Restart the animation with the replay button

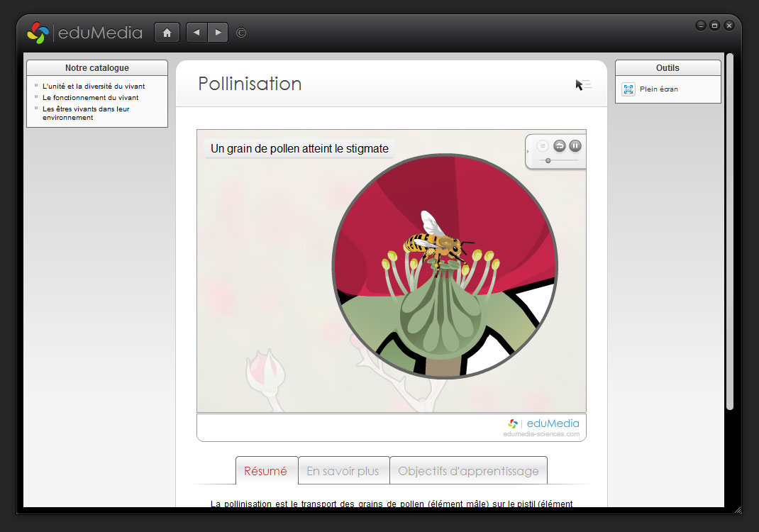559,145
